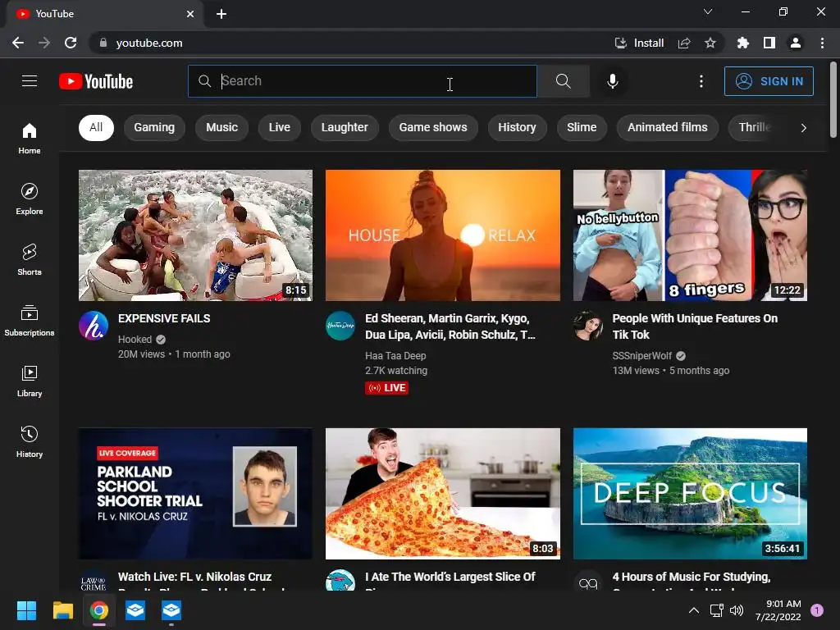Open 8 fingers thumbnail

pyautogui.click(x=690, y=235)
